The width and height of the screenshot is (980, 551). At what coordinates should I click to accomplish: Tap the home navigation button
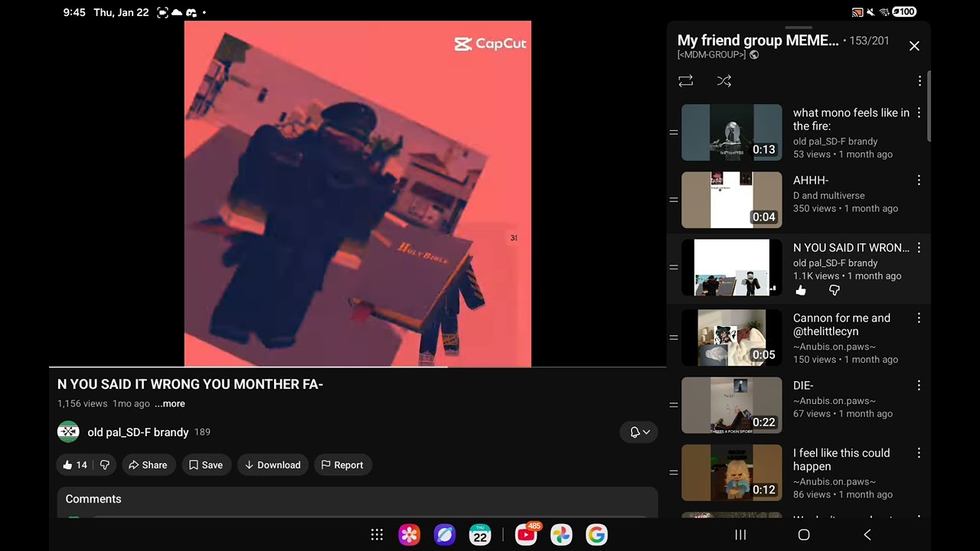tap(804, 535)
